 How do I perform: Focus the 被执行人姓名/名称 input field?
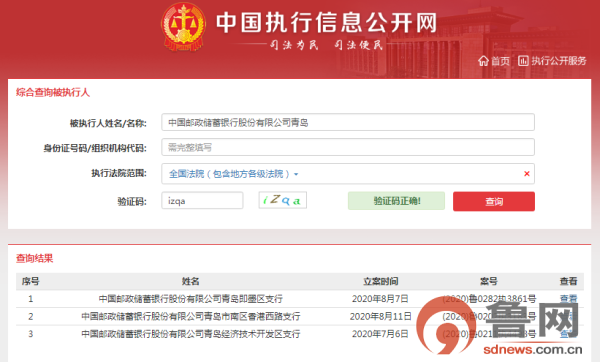[348, 122]
